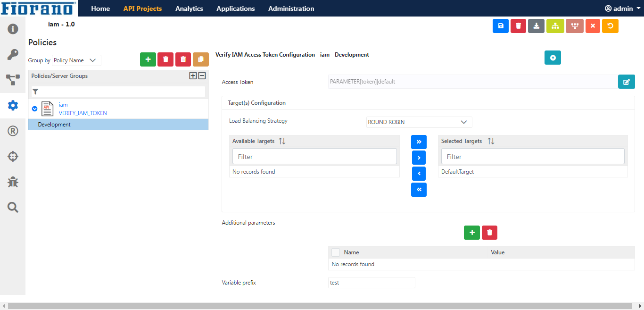Open the bug debug sidebar section
Image resolution: width=644 pixels, height=310 pixels.
click(13, 182)
